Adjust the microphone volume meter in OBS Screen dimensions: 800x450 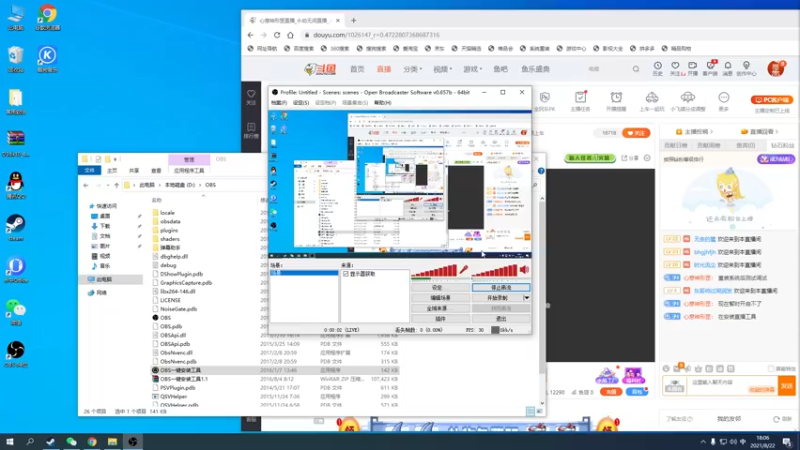(434, 271)
